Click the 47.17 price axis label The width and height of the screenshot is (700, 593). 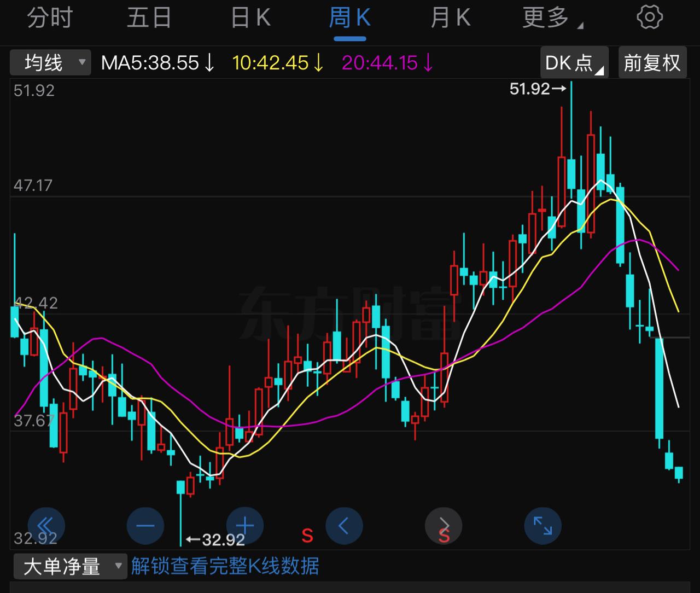[x=33, y=185]
